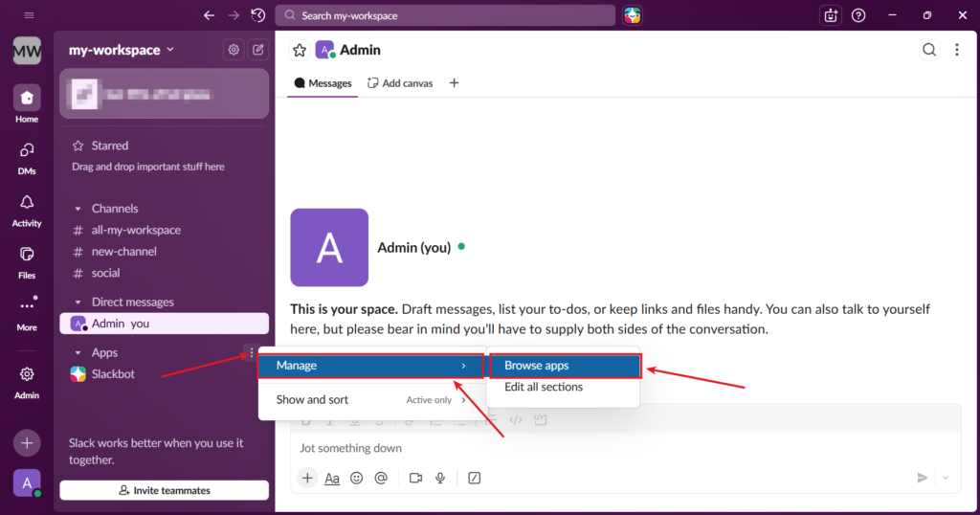
Task: Star the Admin conversation
Action: coord(300,50)
